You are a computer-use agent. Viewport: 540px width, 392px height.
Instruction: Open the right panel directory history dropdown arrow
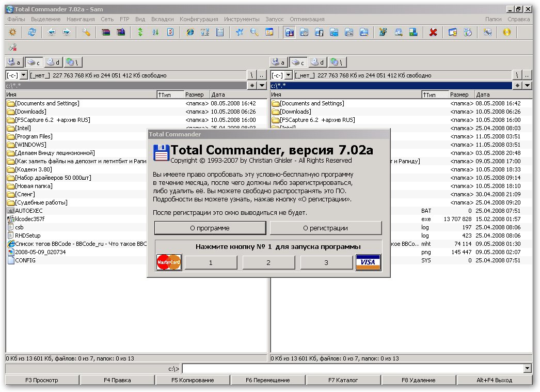click(x=527, y=85)
